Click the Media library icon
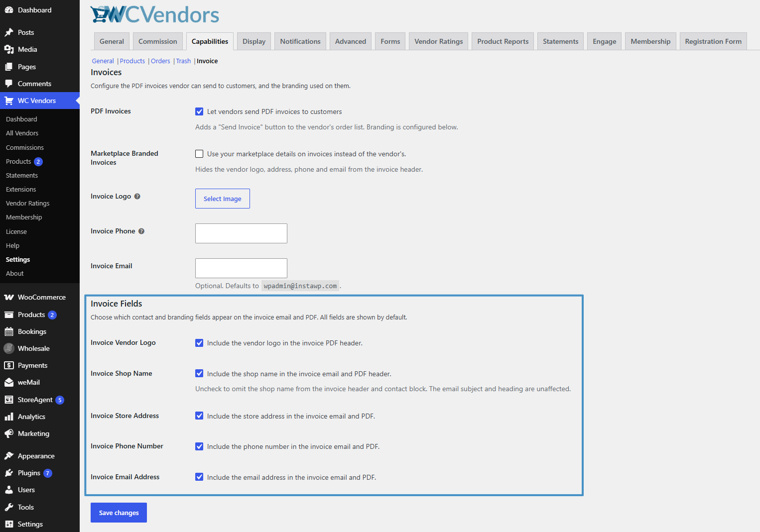The image size is (760, 532). click(x=9, y=49)
